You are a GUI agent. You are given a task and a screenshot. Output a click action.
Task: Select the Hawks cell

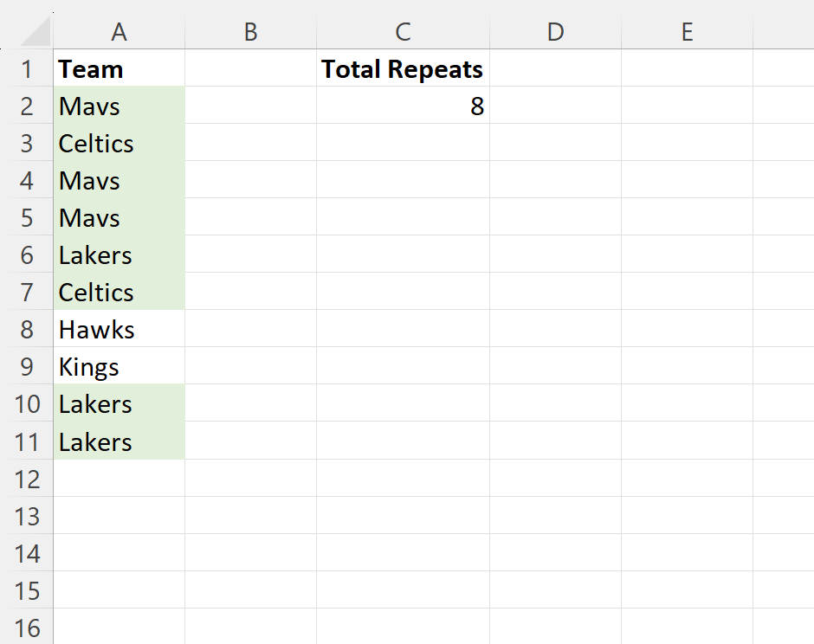tap(119, 329)
